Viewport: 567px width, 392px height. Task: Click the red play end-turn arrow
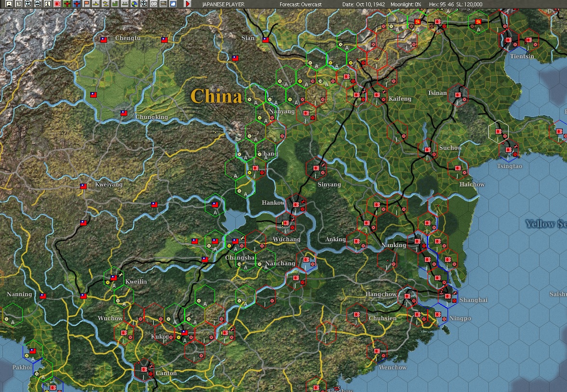[187, 4]
